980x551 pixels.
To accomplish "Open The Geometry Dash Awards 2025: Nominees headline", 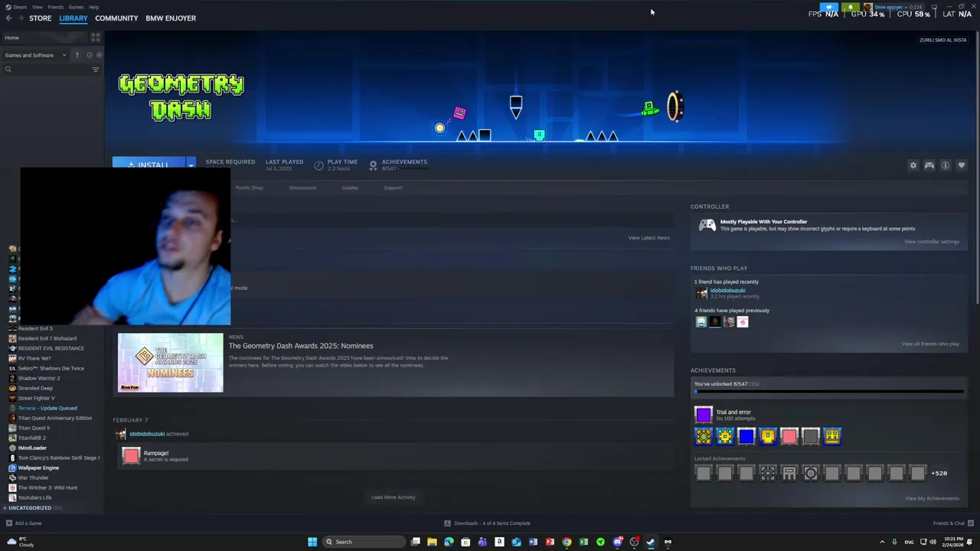I will point(301,346).
